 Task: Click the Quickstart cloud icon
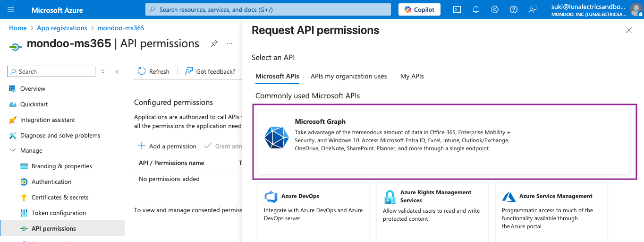[12, 104]
